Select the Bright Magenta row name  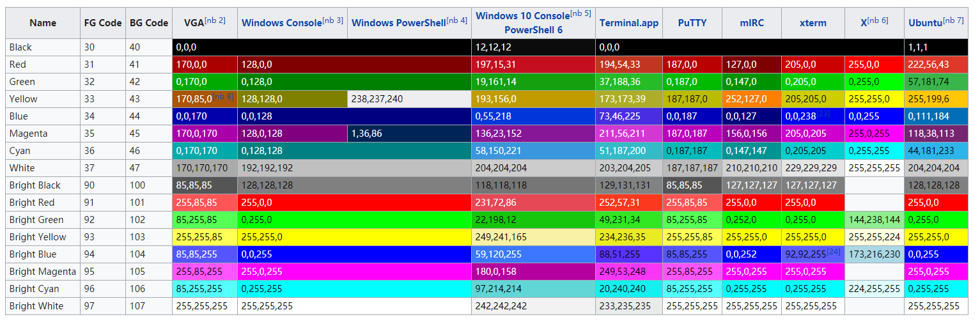[x=43, y=272]
